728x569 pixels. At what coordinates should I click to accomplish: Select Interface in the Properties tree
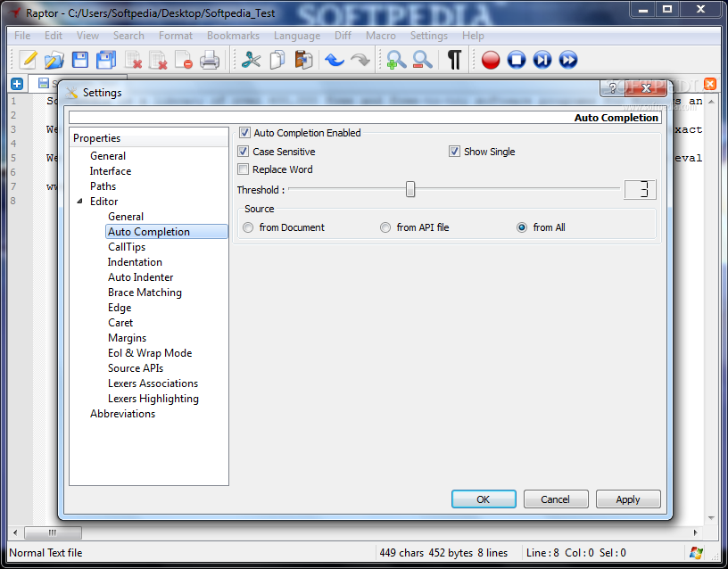click(111, 171)
